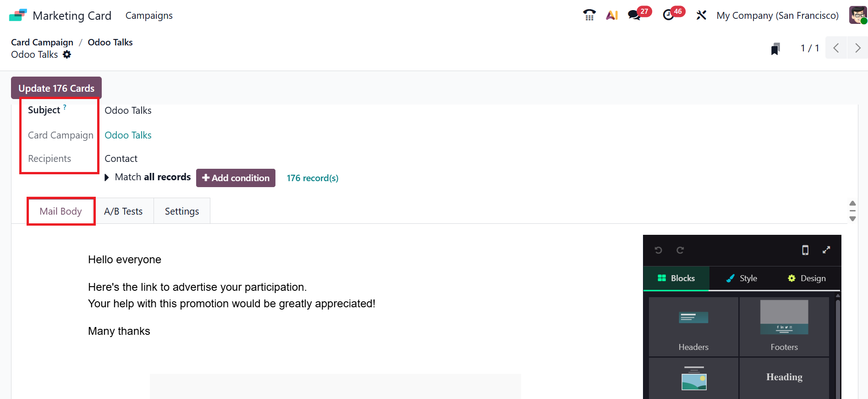Select the Headers block thumbnail
The width and height of the screenshot is (868, 399).
(x=693, y=327)
